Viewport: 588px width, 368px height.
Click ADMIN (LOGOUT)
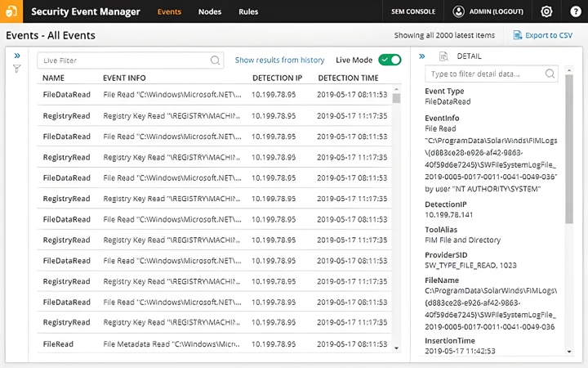tap(497, 11)
